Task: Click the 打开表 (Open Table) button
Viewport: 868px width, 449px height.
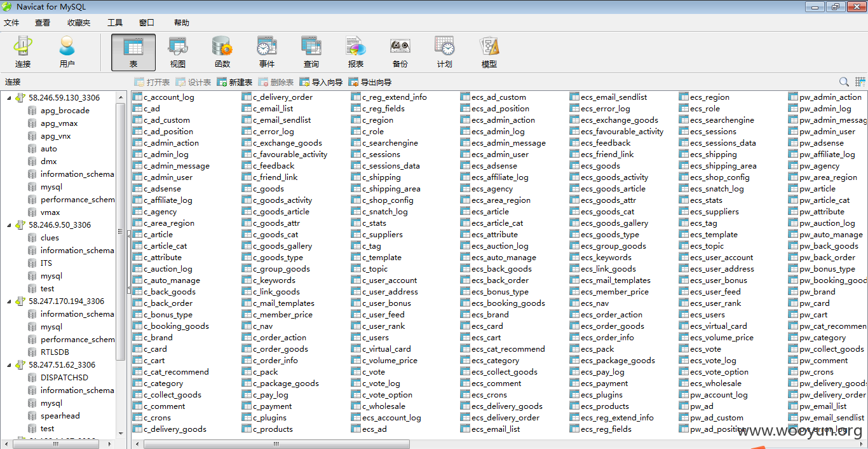Action: [152, 82]
